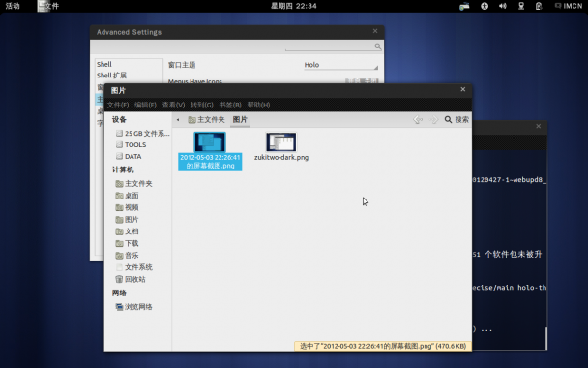Image resolution: width=588 pixels, height=368 pixels.
Task: Open 窗口主题 Holo dropdown in Advanced Settings
Action: (340, 65)
